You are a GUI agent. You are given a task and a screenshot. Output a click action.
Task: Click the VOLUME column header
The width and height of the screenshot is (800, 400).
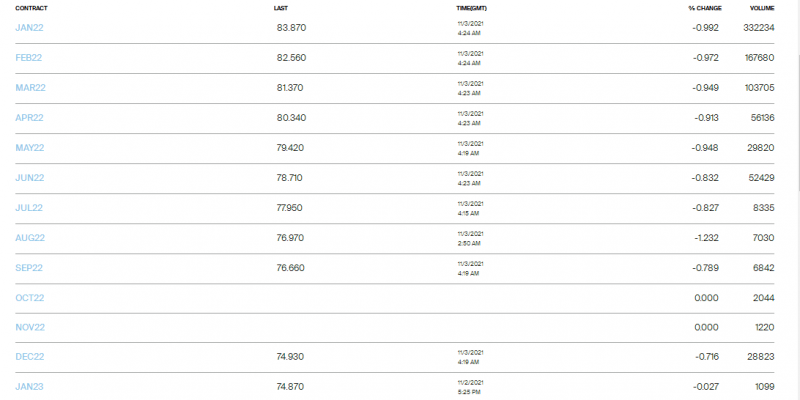click(762, 8)
